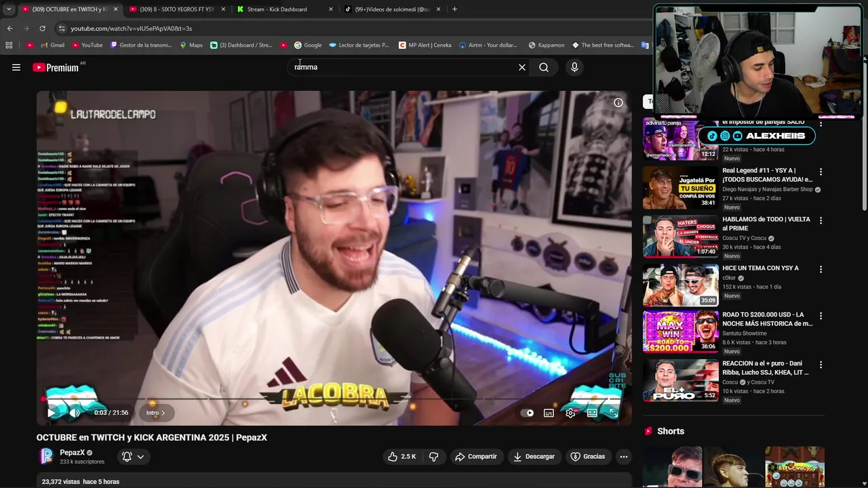Dislike the video thumbs-down button

433,457
